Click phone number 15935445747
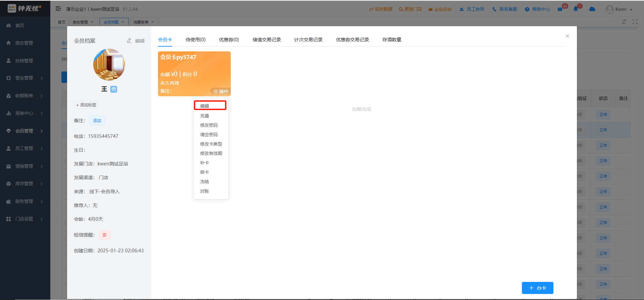The image size is (644, 300). (x=103, y=136)
